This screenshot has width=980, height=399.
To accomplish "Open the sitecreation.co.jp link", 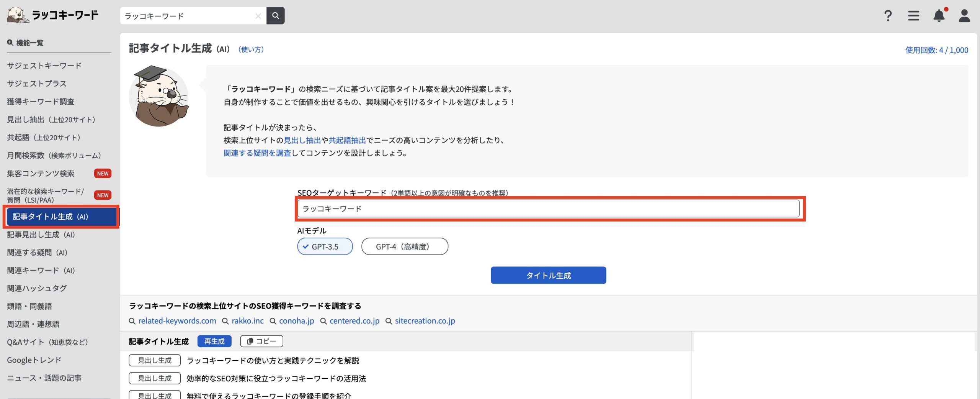I will coord(425,321).
